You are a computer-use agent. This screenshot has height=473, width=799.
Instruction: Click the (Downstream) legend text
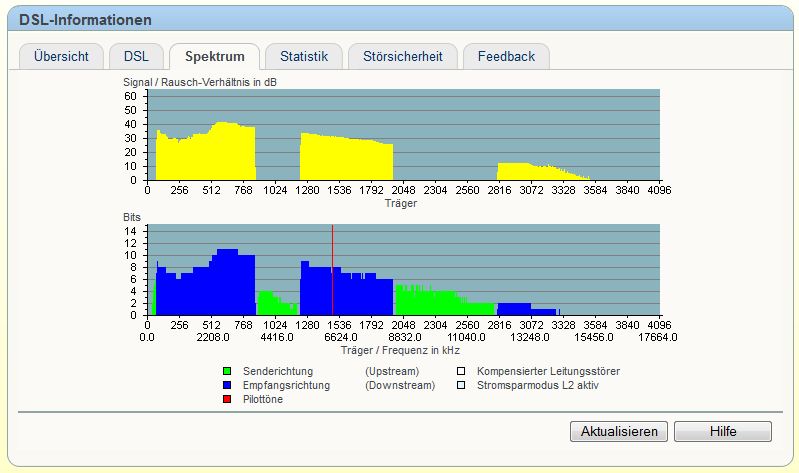click(x=400, y=385)
